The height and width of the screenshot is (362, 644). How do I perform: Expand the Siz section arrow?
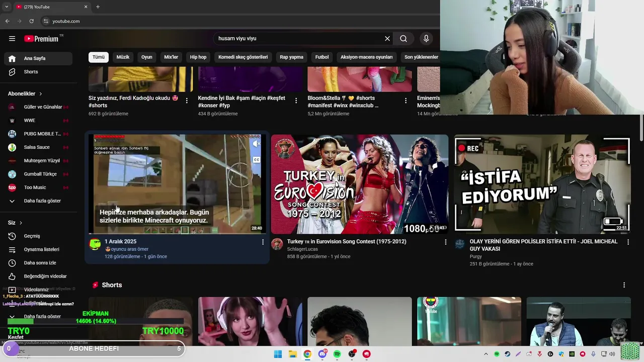pos(21,223)
